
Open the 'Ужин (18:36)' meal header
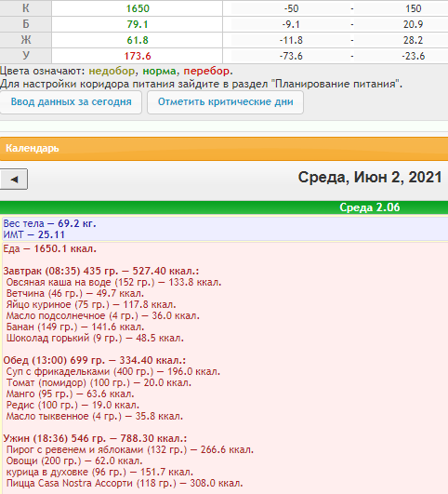coord(95,438)
